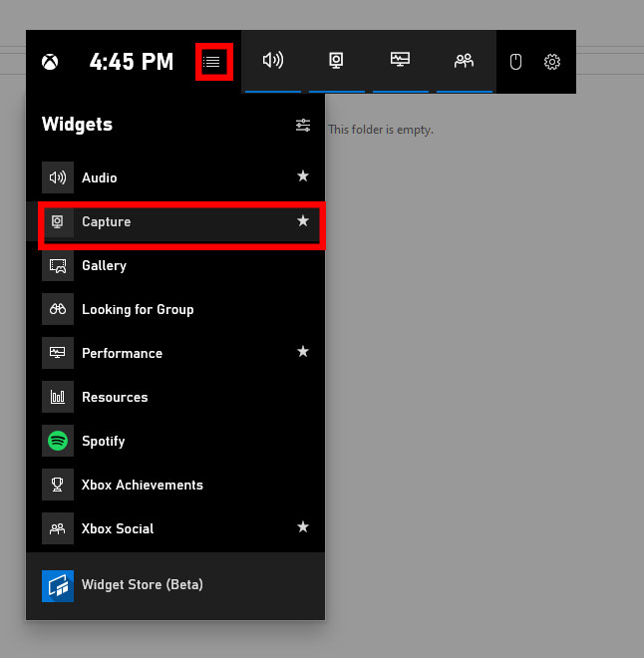Click the 4:45 PM clock display

(x=131, y=62)
